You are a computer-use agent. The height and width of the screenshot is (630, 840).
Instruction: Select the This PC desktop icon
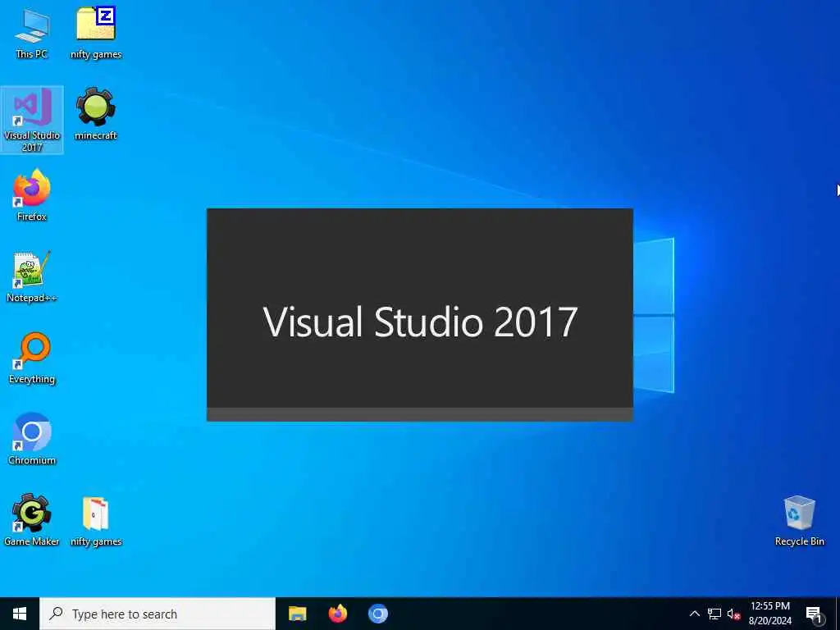(32, 33)
